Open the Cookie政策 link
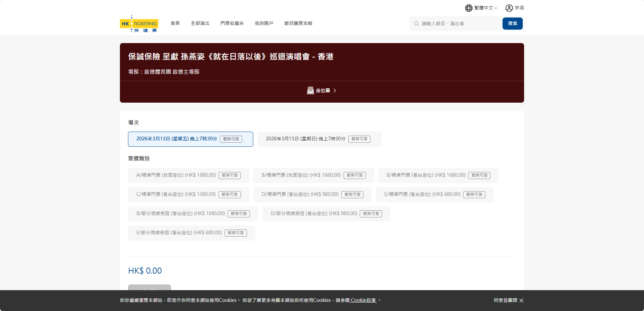The width and height of the screenshot is (644, 311). click(x=363, y=300)
